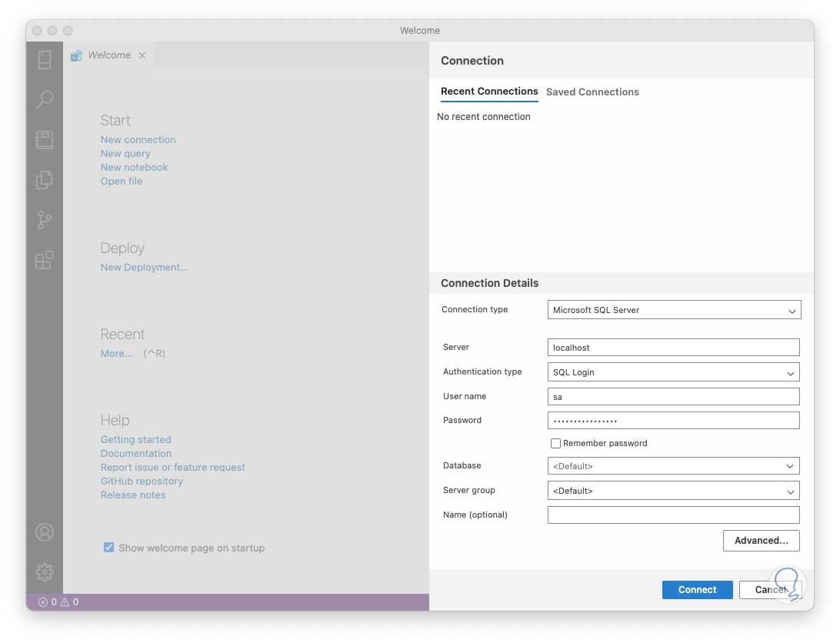Screen dimensions: 840x643
Task: Open the Notebooks view icon
Action: click(x=45, y=139)
